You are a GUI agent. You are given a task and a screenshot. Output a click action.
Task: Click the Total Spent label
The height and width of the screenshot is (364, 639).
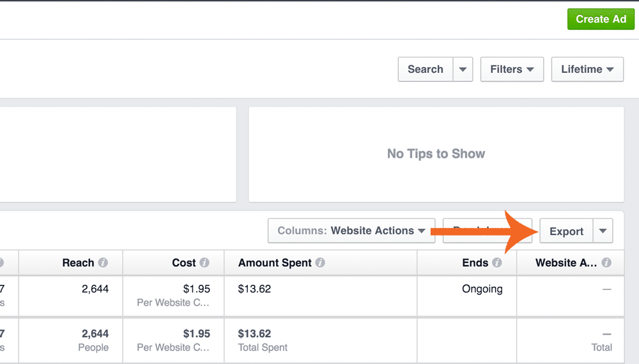pyautogui.click(x=263, y=347)
